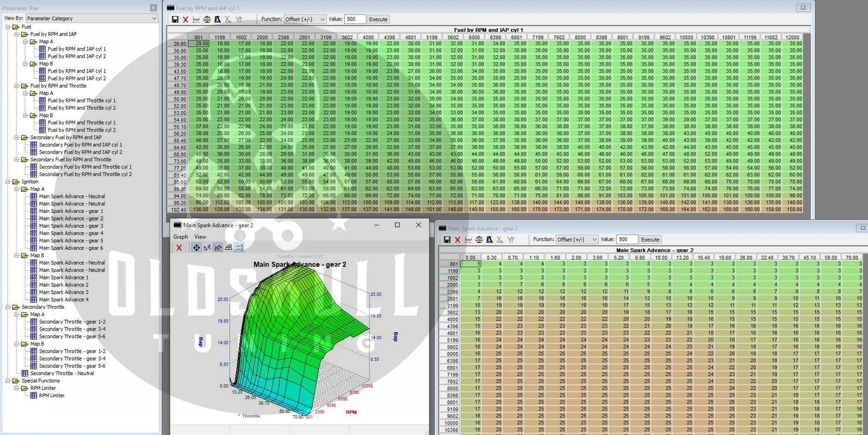Viewport: 868px width, 435px height.
Task: Click Execute button in Fuel table window
Action: pyautogui.click(x=378, y=19)
